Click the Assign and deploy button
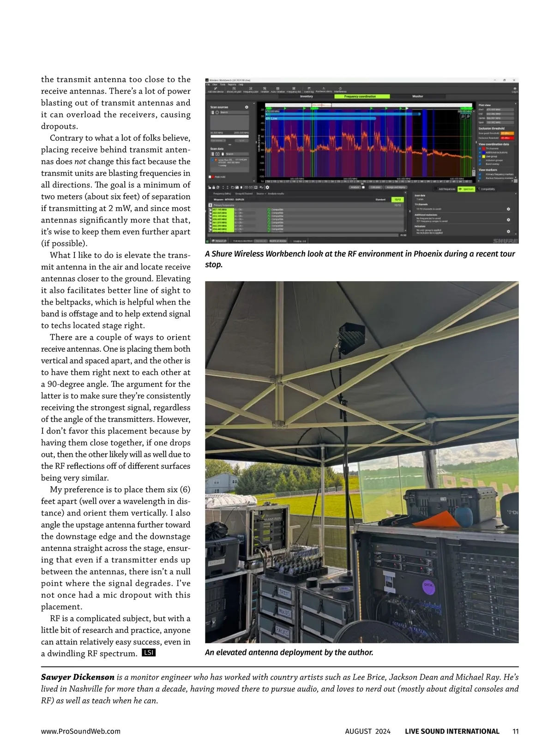554x756 pixels. [x=396, y=187]
